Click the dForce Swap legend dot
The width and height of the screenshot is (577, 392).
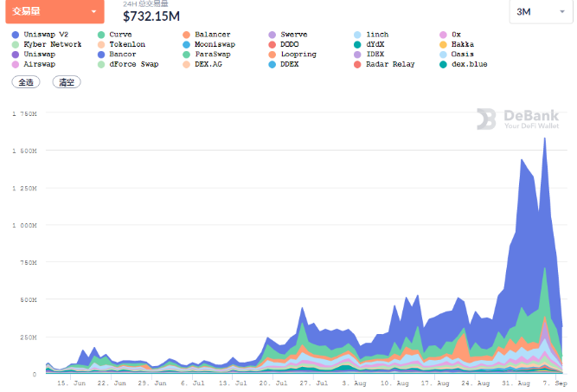pos(101,64)
